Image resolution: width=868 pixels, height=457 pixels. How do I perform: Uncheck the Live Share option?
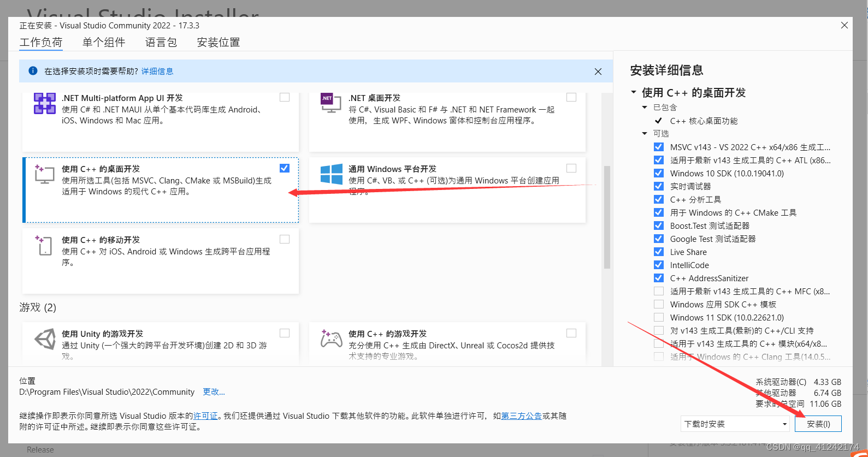point(659,252)
